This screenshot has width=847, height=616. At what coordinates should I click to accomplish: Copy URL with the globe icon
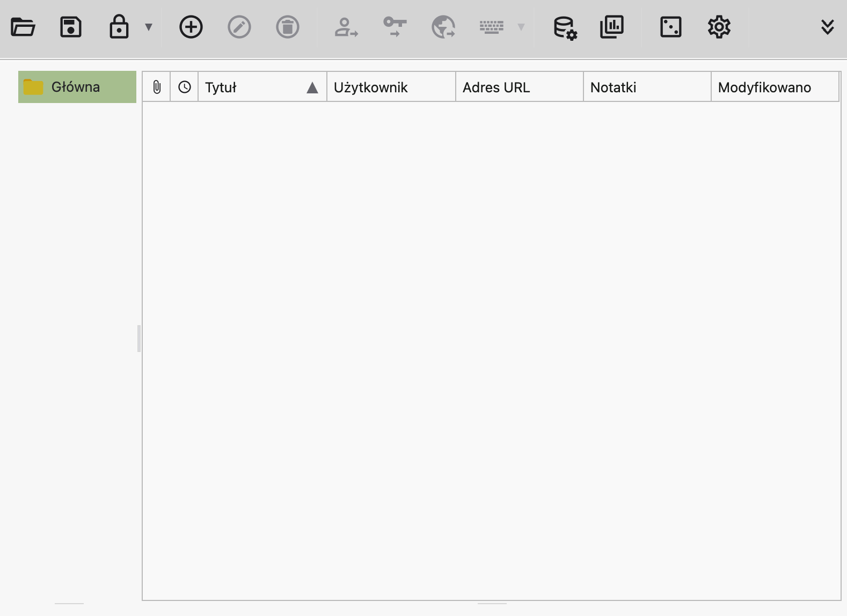443,27
